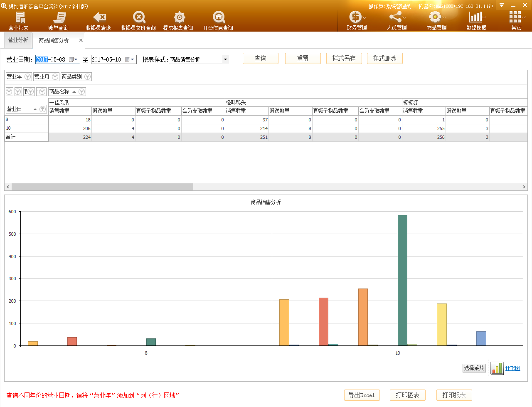532x407 pixels.
Task: Toggle filter on 营业年 field
Action: tap(27, 77)
